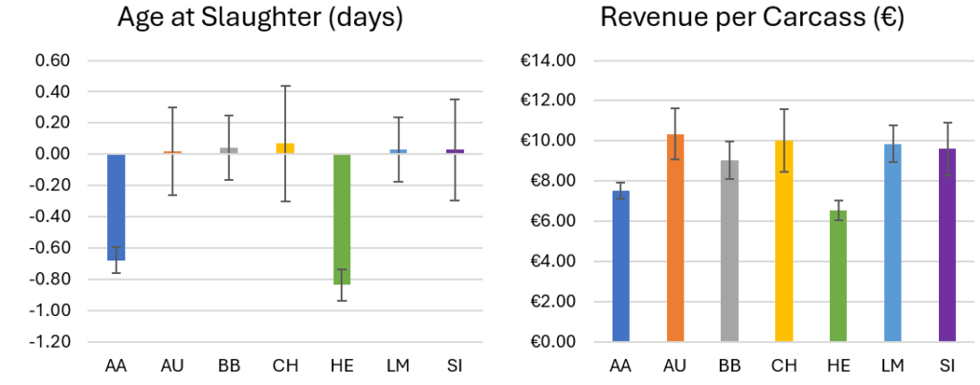
Task: Select the light blue LM revenue bar
Action: [x=893, y=243]
